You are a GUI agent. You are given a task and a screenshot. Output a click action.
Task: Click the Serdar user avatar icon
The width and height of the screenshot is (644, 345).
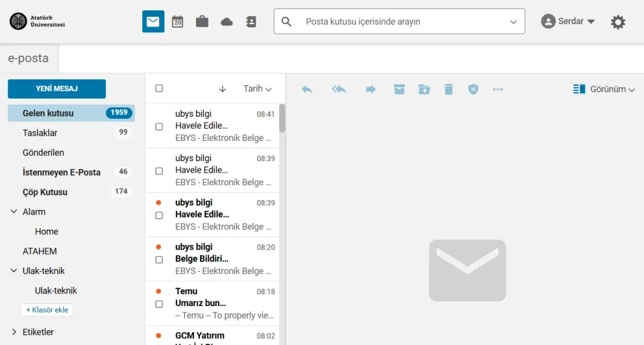(x=548, y=21)
